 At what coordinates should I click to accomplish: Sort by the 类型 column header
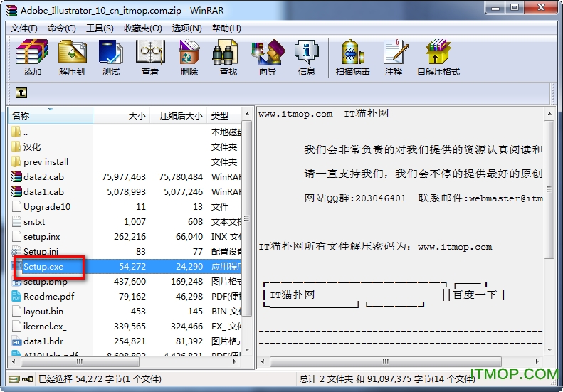pyautogui.click(x=223, y=115)
